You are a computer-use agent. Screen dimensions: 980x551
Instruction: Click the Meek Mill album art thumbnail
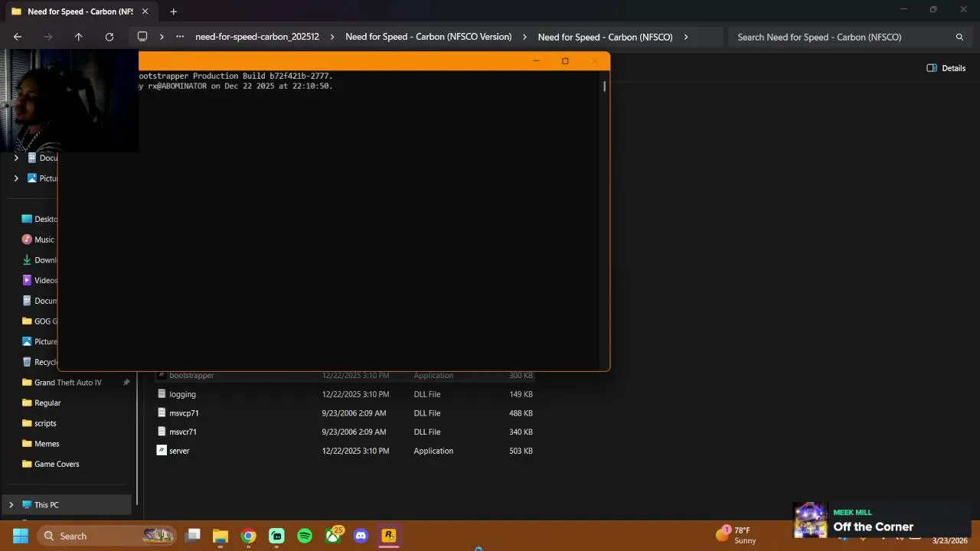tap(810, 520)
